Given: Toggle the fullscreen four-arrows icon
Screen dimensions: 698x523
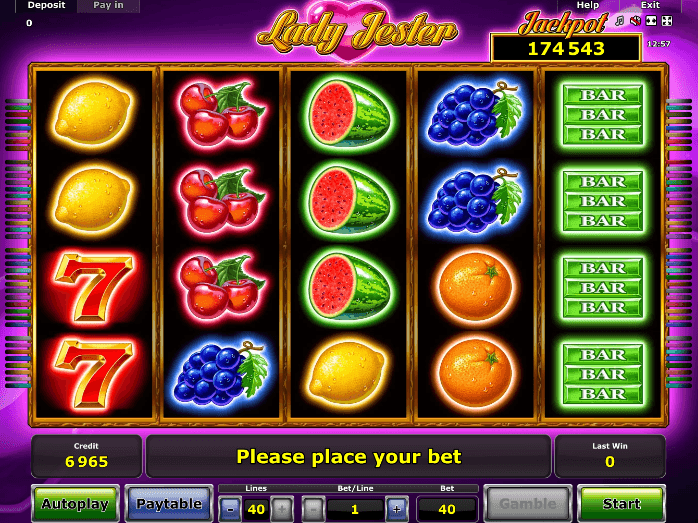Looking at the screenshot, I should coord(667,21).
